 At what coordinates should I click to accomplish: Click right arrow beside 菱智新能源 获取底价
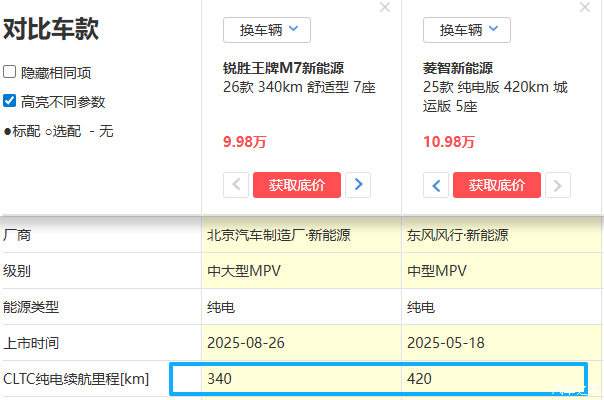[558, 184]
